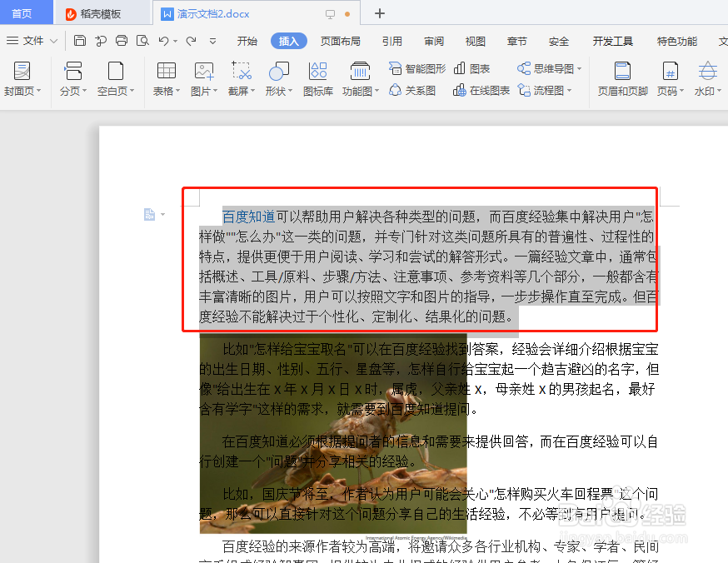
Task: Switch to the 视图 ribbon tab
Action: tap(476, 42)
